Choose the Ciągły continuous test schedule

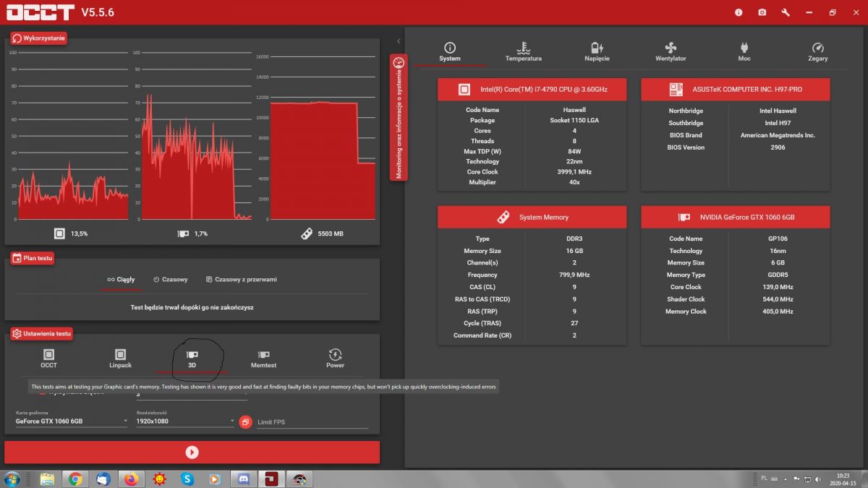(121, 279)
